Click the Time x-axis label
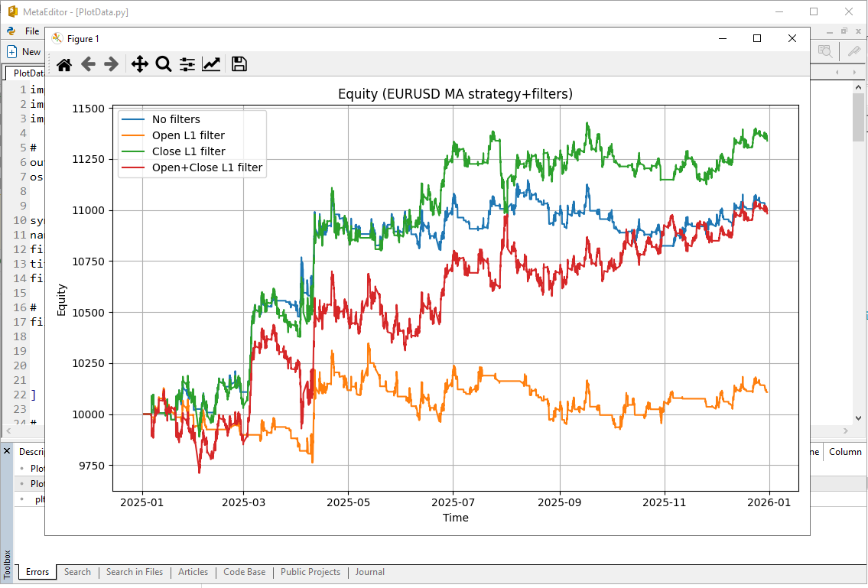 point(456,518)
